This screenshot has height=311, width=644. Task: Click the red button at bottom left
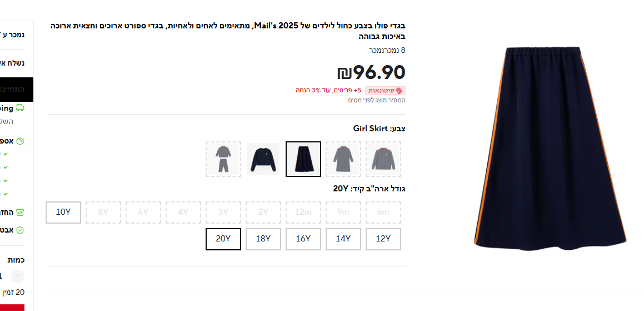click(x=13, y=308)
